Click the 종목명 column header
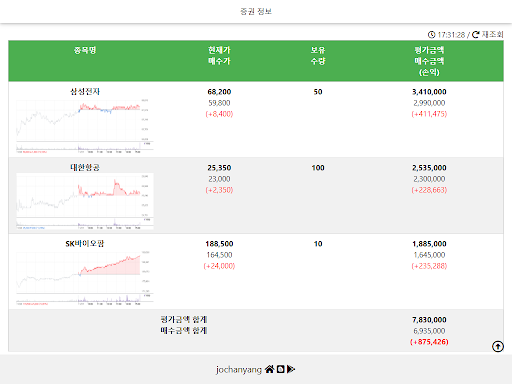512x384 pixels. [85, 50]
